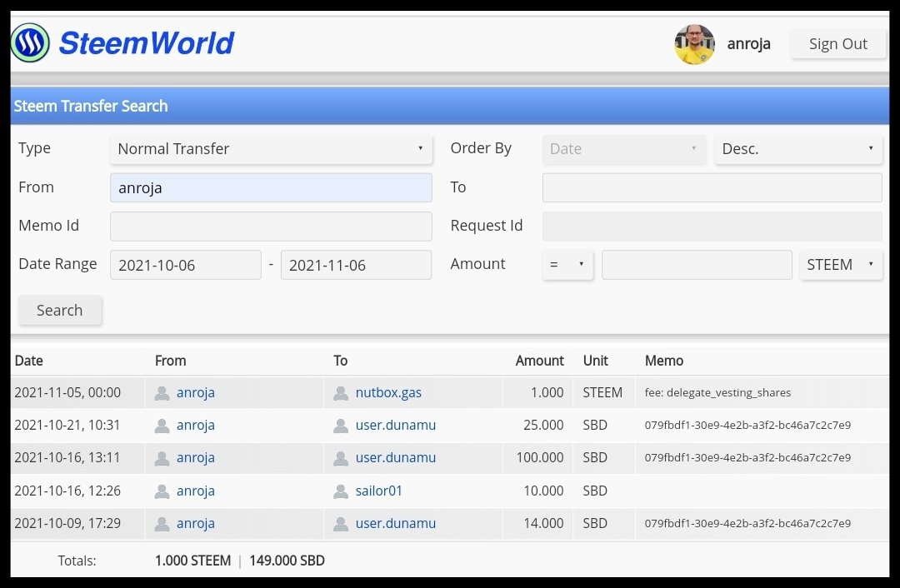Screen dimensions: 900x588
Task: Click the 149.000 SBD total
Action: tap(287, 561)
